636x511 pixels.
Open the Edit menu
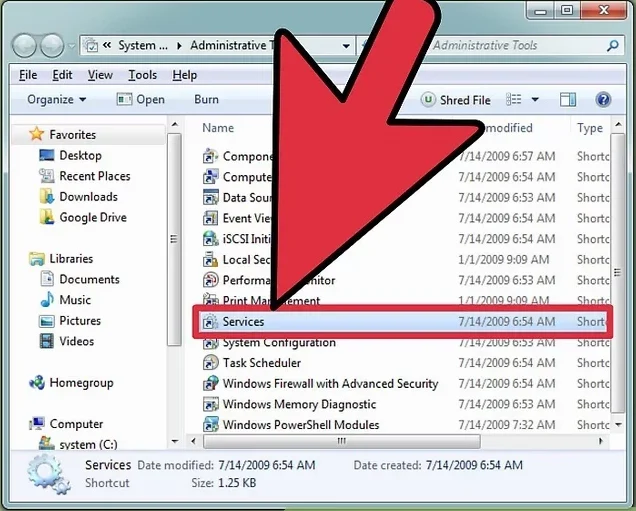(62, 75)
